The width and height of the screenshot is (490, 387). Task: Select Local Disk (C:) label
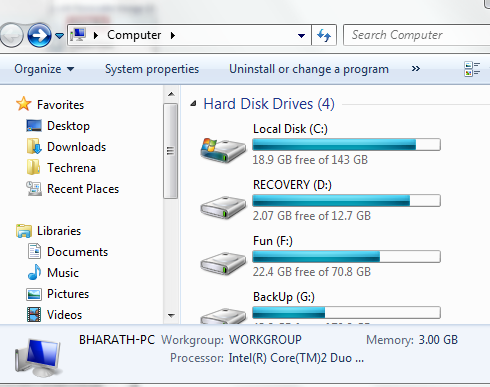290,129
